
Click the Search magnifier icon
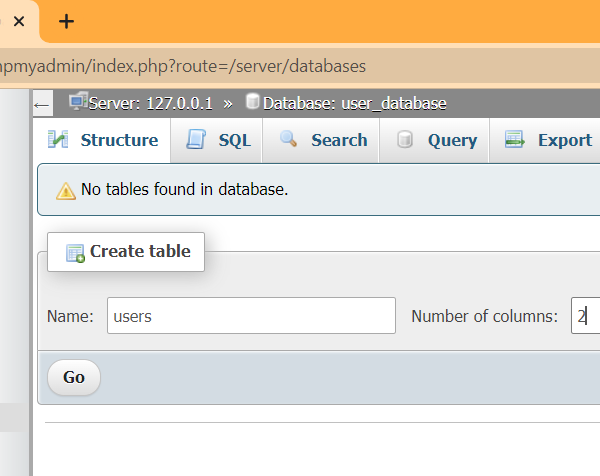[x=289, y=140]
